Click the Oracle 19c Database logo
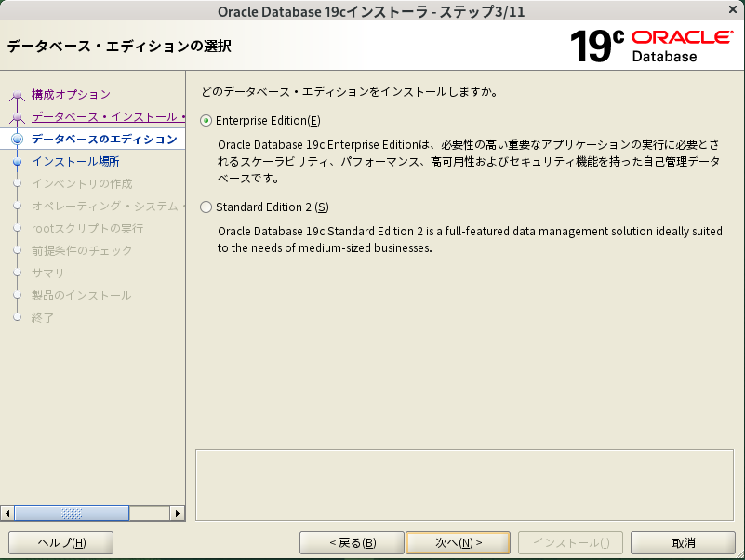Screen dimensions: 745x560 [651, 47]
